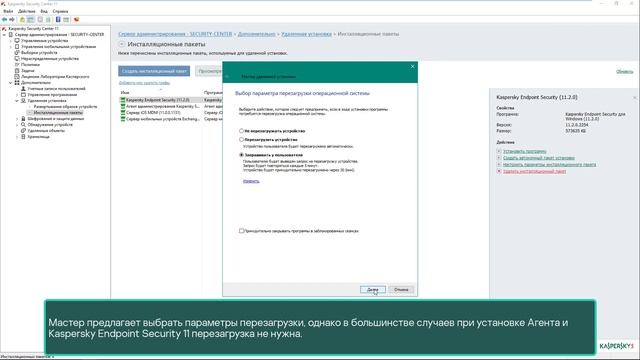This screenshot has width=640, height=360.
Task: Follow Сервер администрирования breadcrumb link
Action: pyautogui.click(x=175, y=34)
